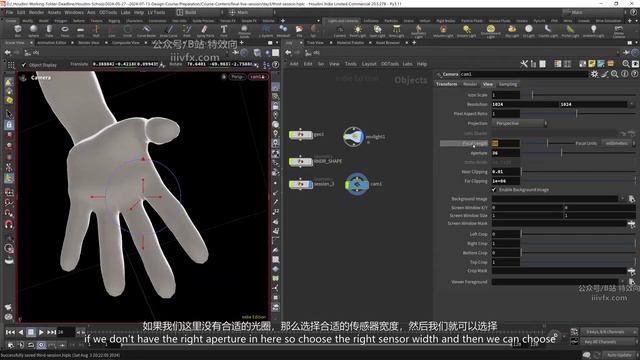This screenshot has width=640, height=360.
Task: Select the Grid shelf tool
Action: tap(80, 30)
